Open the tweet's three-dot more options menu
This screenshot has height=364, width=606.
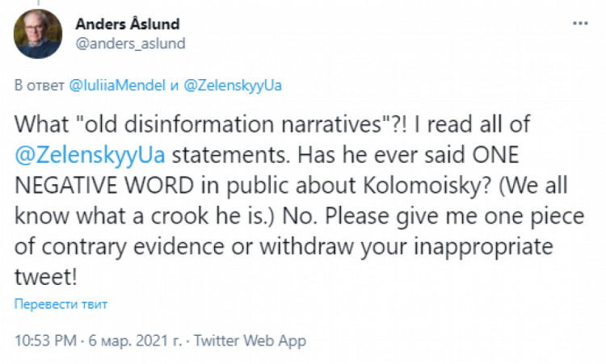(x=579, y=24)
